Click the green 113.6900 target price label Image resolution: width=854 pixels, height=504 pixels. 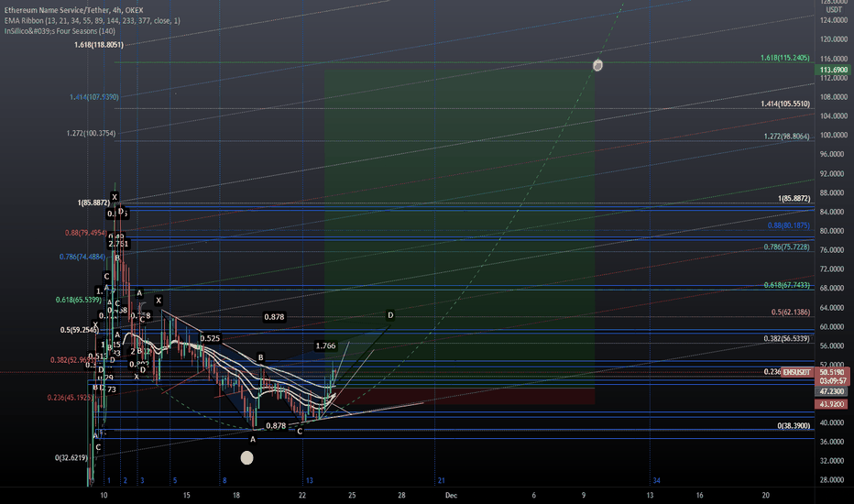(833, 70)
